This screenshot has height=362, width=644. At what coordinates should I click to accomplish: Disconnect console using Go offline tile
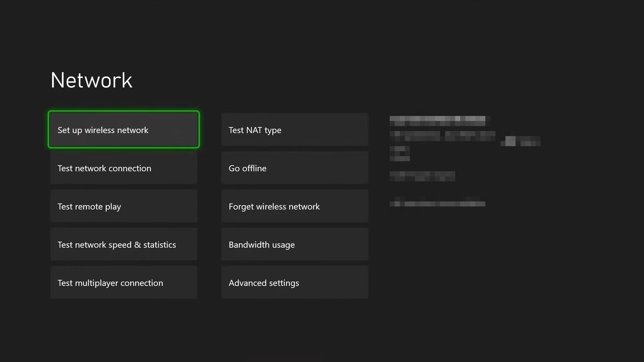coord(294,168)
